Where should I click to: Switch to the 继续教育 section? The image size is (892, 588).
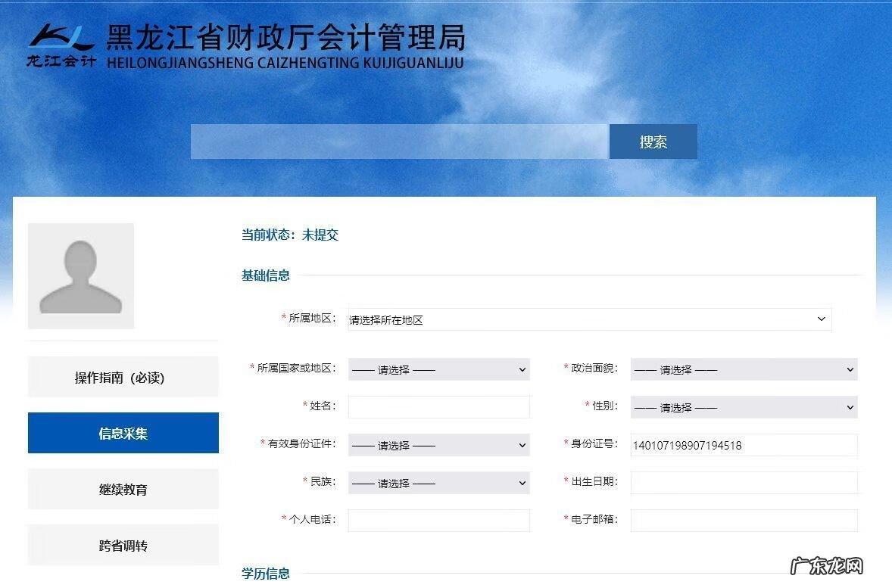pos(123,489)
